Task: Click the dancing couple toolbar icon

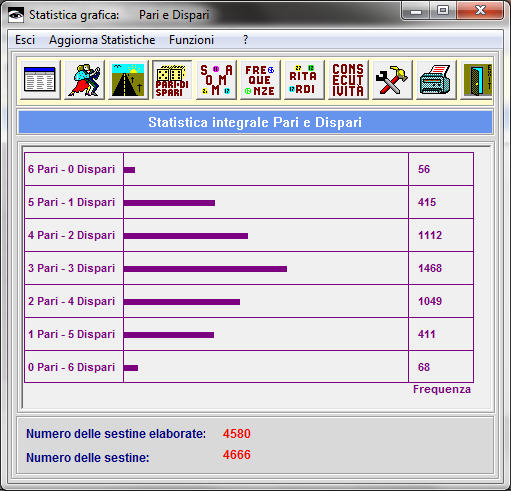Action: coord(84,80)
